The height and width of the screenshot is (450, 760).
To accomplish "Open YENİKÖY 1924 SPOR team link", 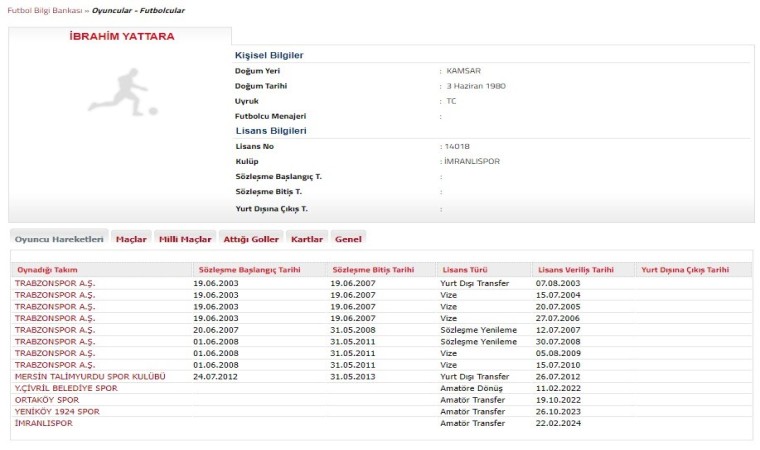I will coord(57,411).
